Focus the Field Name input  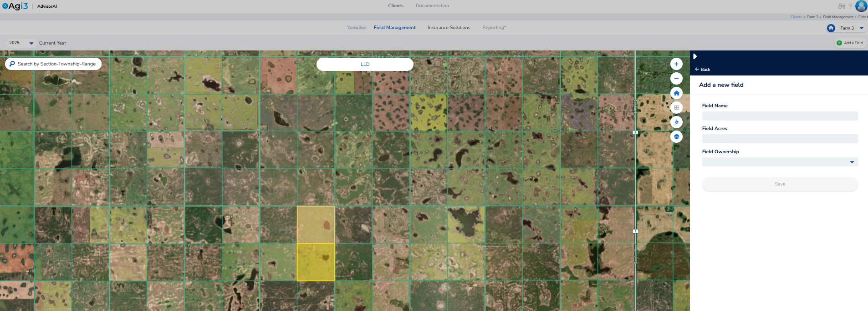tap(780, 116)
